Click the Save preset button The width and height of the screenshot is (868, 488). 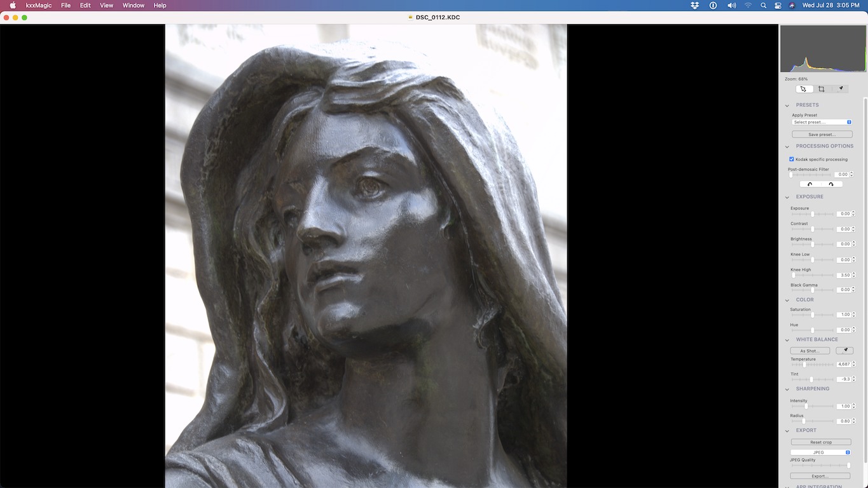822,135
